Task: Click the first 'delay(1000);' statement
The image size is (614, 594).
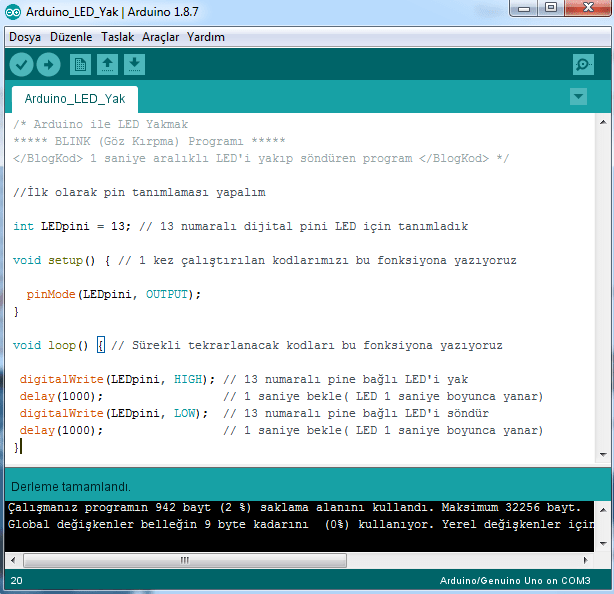Action: pos(61,396)
